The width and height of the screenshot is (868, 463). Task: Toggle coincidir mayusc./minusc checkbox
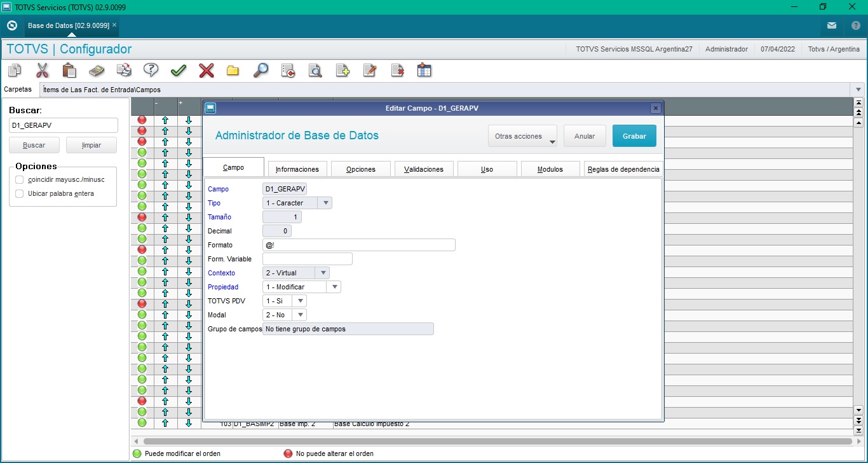point(20,179)
